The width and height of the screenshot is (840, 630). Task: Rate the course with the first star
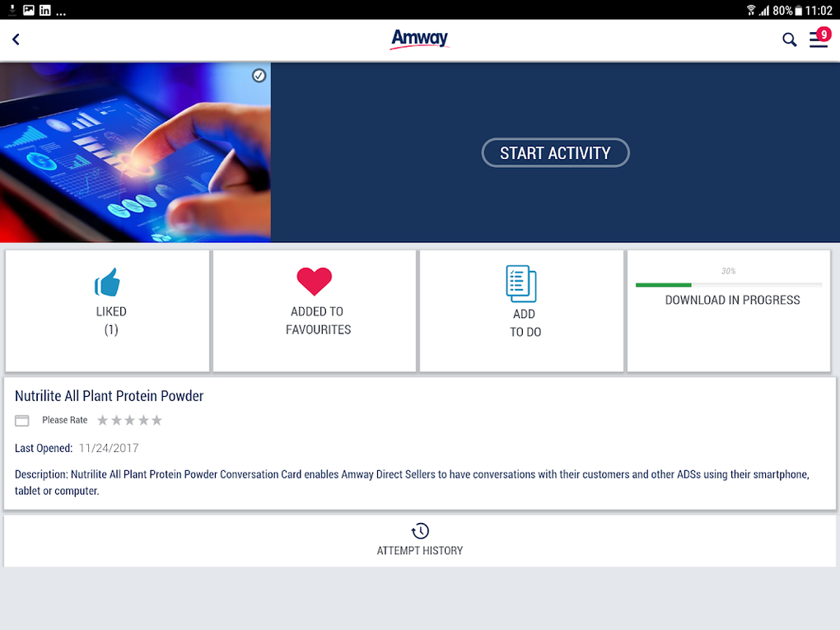101,420
